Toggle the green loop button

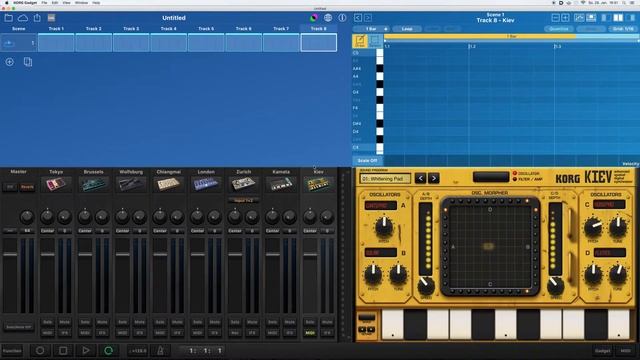click(109, 351)
